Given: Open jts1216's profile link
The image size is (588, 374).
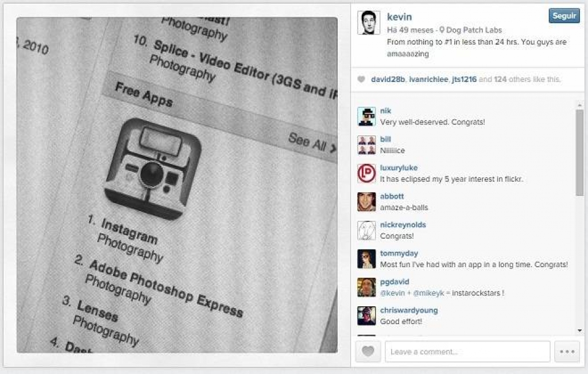Looking at the screenshot, I should point(464,79).
